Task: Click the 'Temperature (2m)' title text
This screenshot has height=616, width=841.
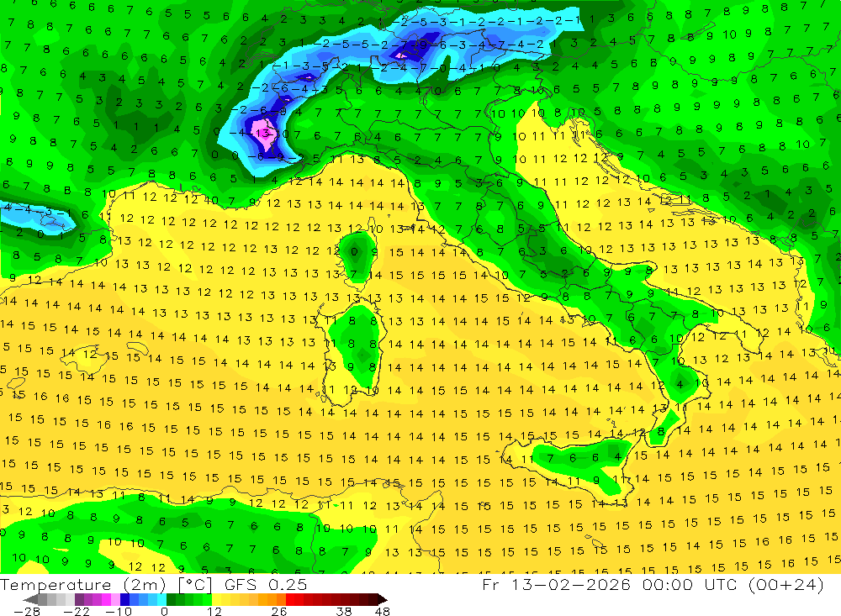Action: click(83, 585)
